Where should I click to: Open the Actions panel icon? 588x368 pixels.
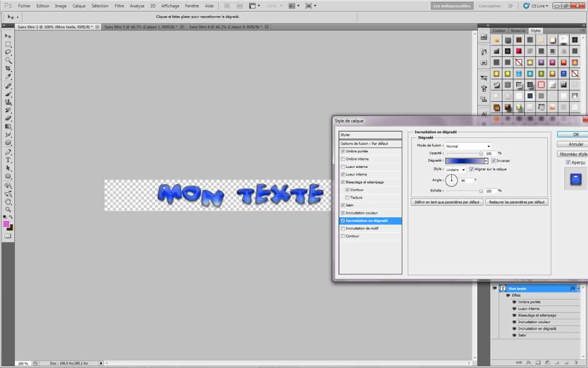483,63
